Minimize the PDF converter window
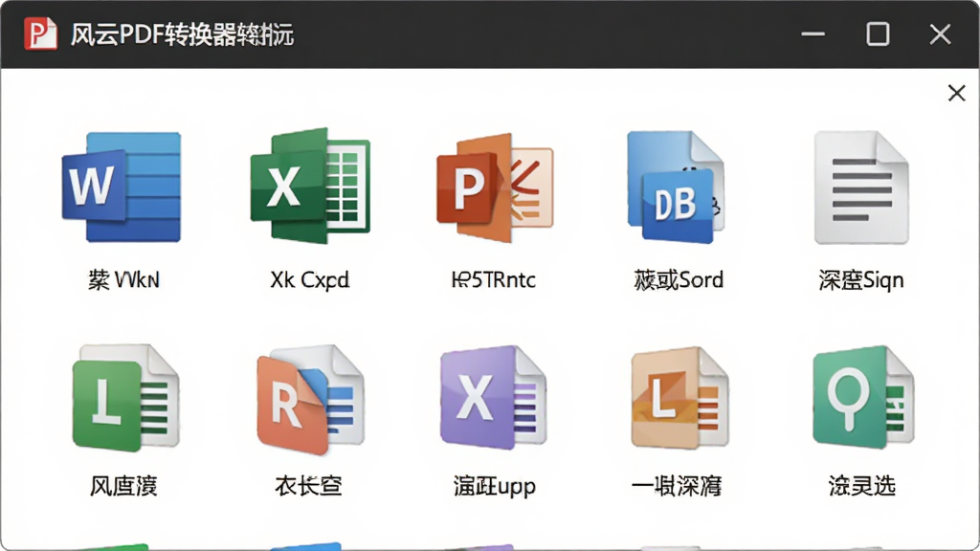Viewport: 980px width, 551px height. 813,33
